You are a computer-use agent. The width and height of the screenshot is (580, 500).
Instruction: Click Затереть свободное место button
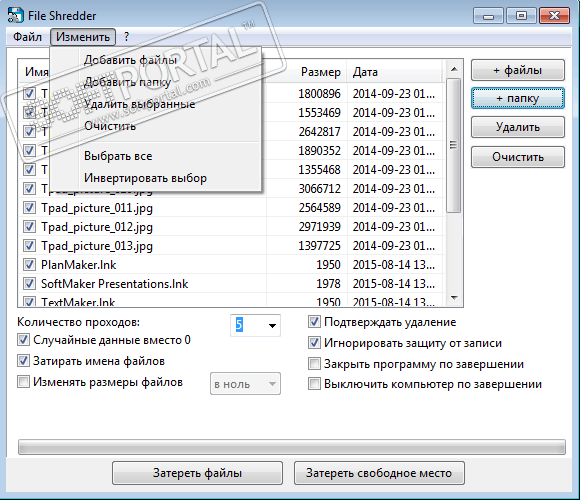379,473
